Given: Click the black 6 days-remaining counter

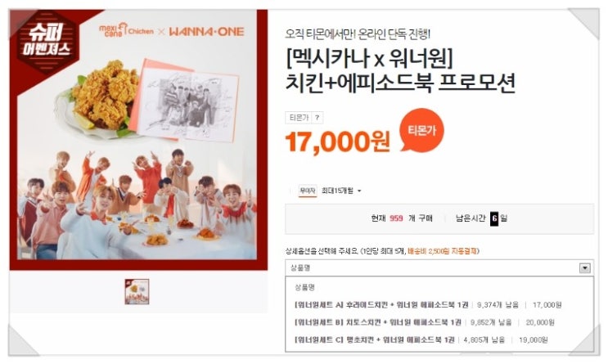Looking at the screenshot, I should (x=494, y=218).
